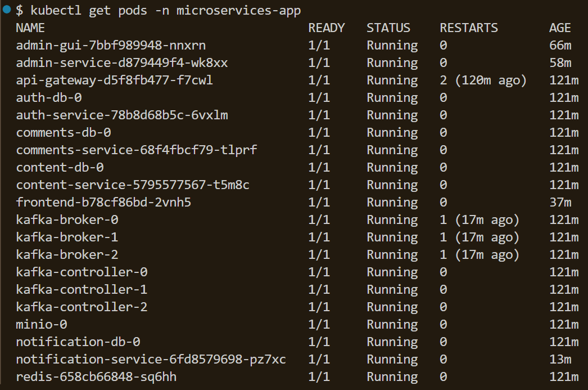Click the auth-db-0 pod name
588x390 pixels.
(x=49, y=97)
